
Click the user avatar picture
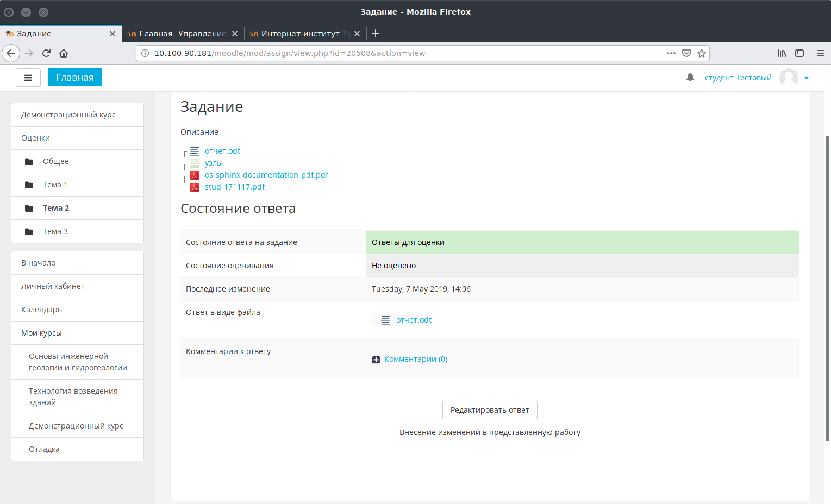click(789, 78)
